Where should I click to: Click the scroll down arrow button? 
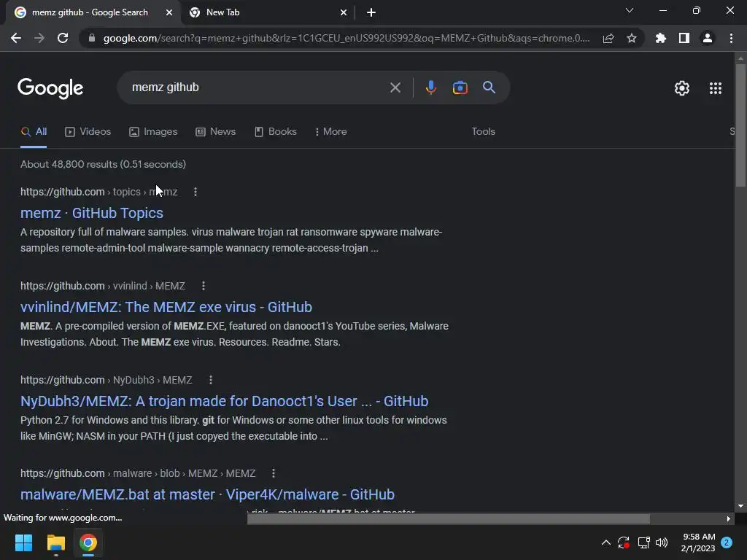740,506
